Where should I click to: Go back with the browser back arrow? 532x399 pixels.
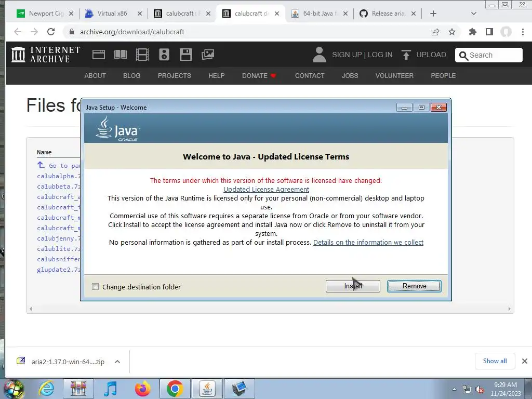click(18, 32)
